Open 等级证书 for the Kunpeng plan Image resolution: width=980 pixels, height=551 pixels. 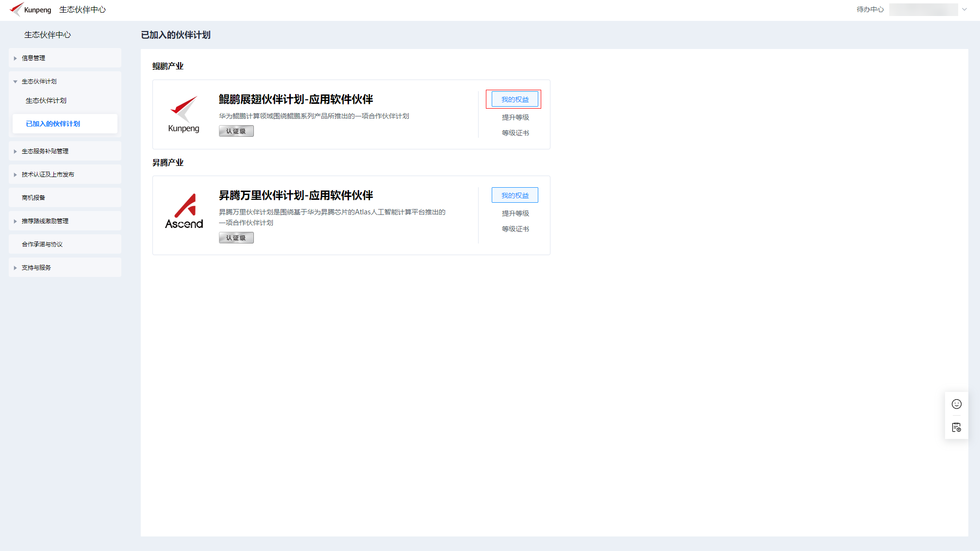(515, 133)
